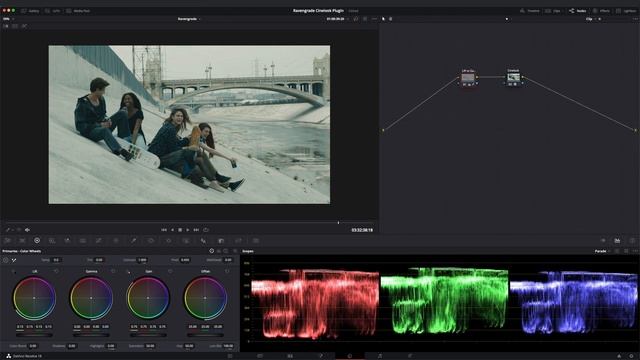Toggle the Timeline panel button
This screenshot has height=360, width=640.
click(529, 11)
